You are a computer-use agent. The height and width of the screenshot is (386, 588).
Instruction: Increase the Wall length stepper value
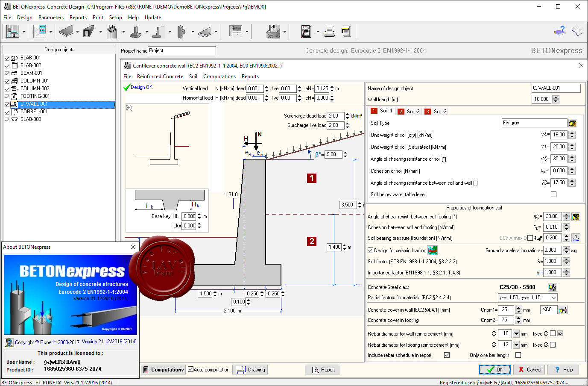point(556,97)
